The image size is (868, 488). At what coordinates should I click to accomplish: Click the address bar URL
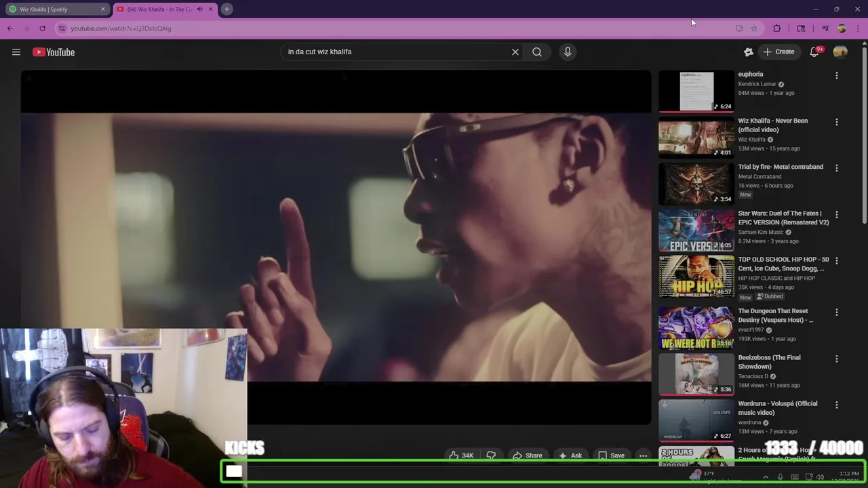click(x=121, y=28)
